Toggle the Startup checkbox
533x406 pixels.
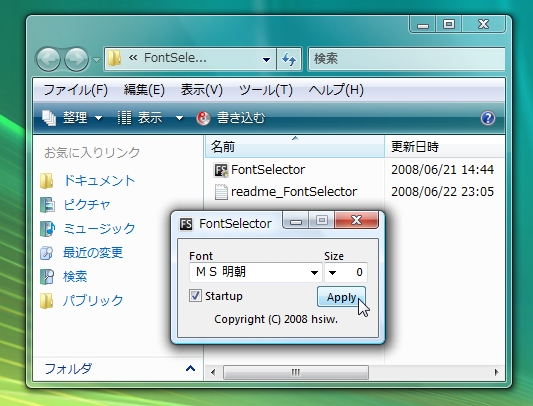[195, 295]
